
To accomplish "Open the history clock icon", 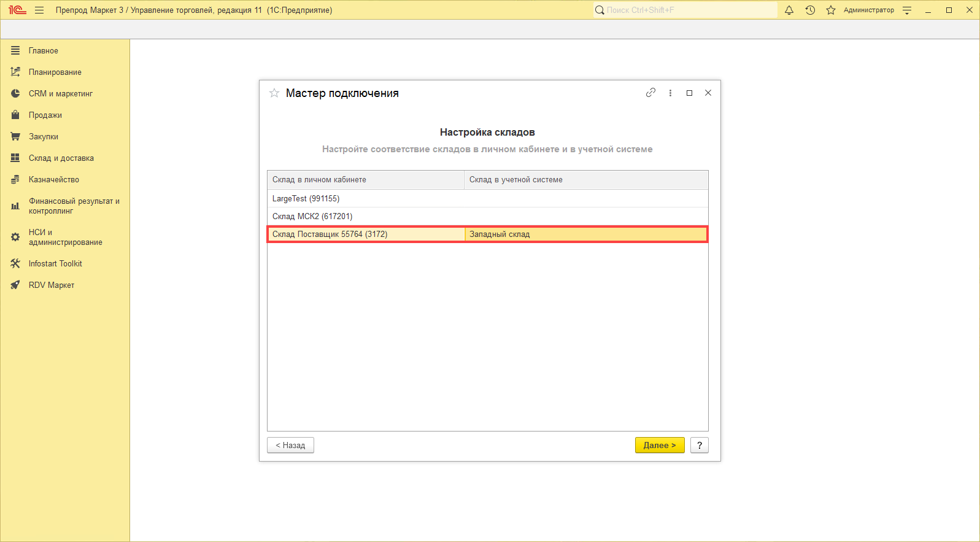I will [x=810, y=10].
